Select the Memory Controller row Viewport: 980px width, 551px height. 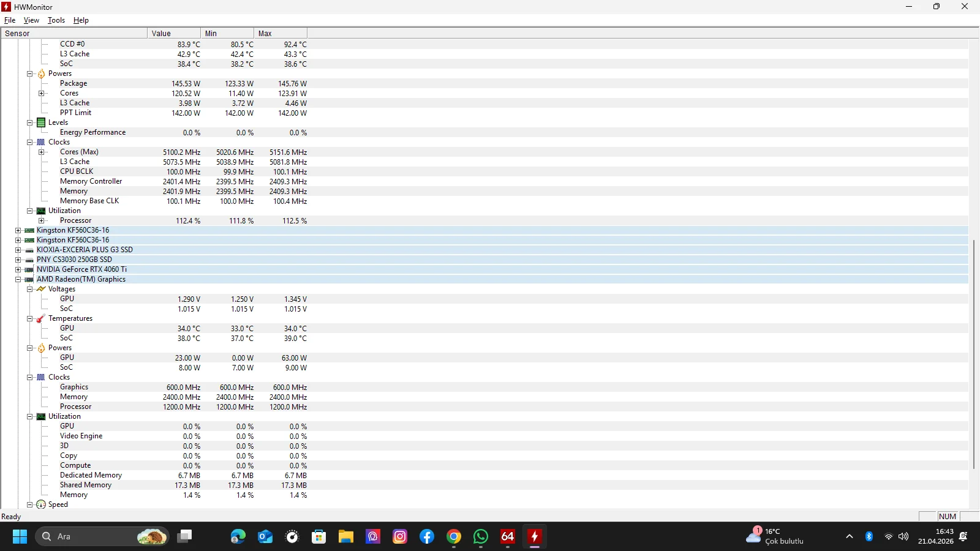tap(484, 181)
